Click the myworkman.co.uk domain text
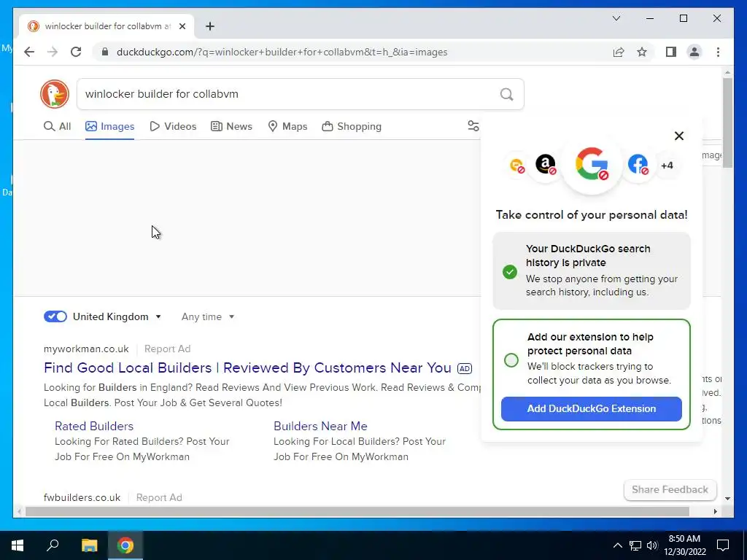This screenshot has height=560, width=747. pyautogui.click(x=86, y=349)
